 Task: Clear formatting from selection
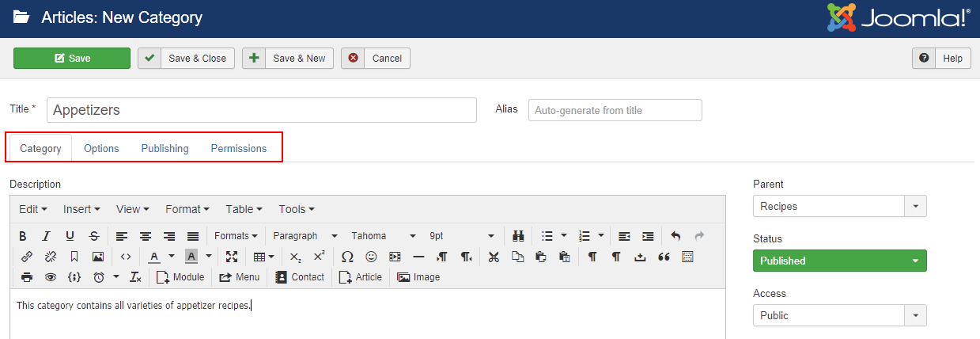click(135, 277)
